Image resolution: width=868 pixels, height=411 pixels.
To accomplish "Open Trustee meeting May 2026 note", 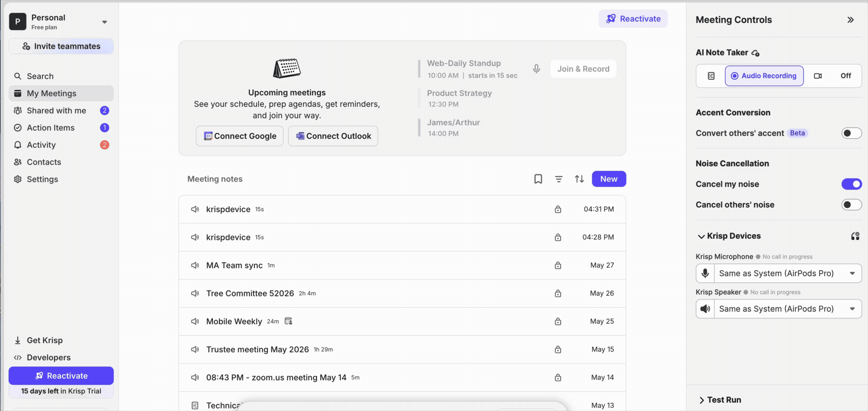I will coord(402,349).
